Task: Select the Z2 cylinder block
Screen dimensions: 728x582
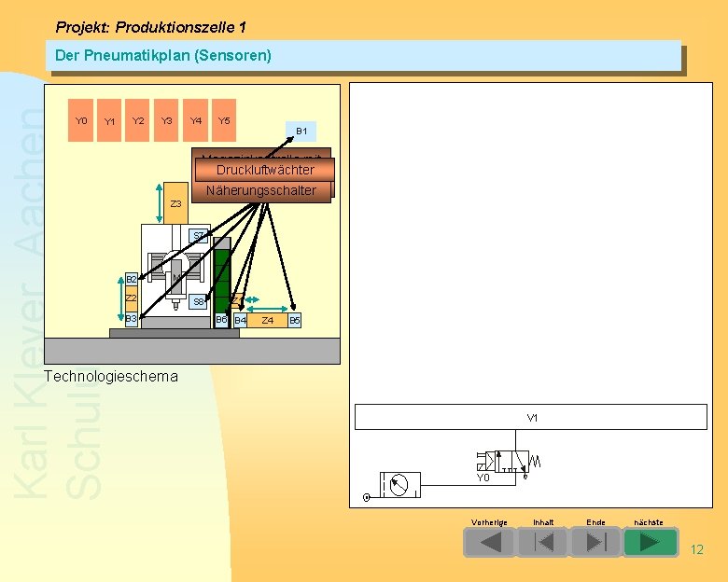Action: coord(132,298)
